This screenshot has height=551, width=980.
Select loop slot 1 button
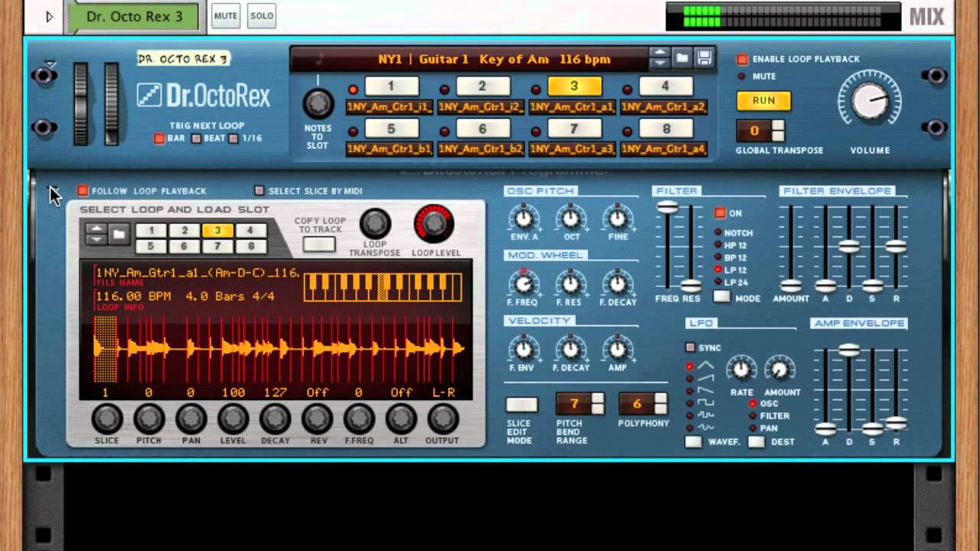[x=390, y=86]
